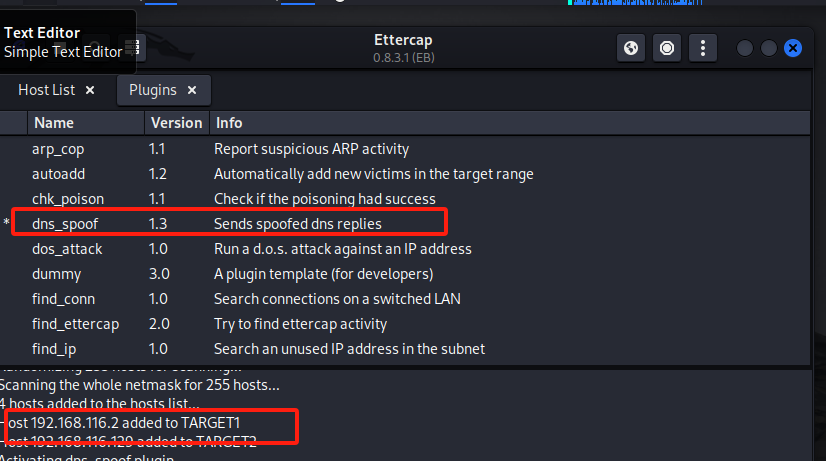The image size is (826, 461).
Task: Switch to the Host List tab
Action: (x=46, y=90)
